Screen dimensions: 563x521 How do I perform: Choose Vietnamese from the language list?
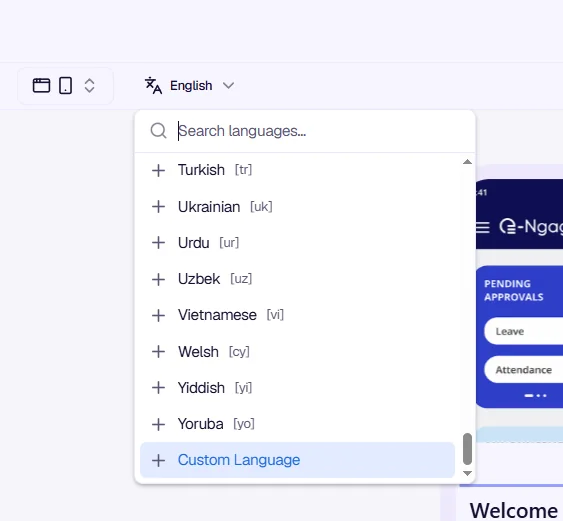click(x=297, y=316)
